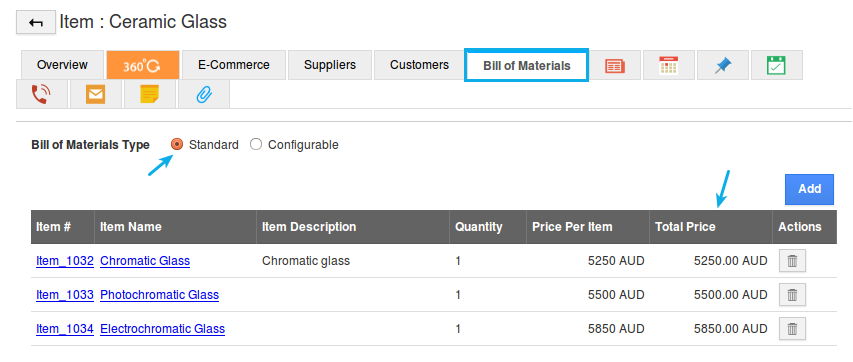Go back using the arrow button

click(x=36, y=23)
